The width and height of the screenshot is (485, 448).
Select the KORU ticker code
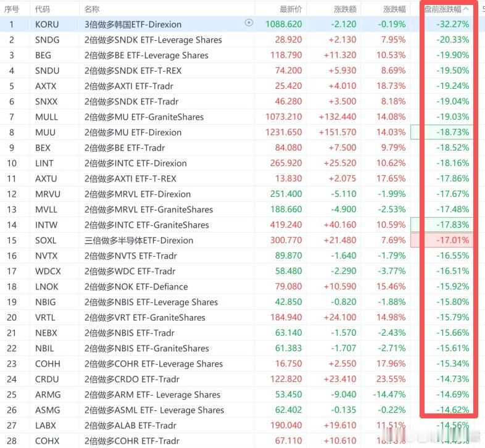coord(47,25)
